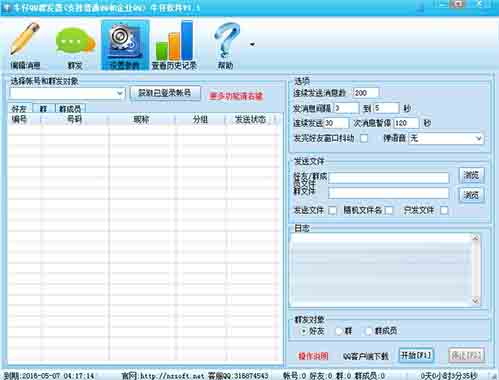Image resolution: width=499 pixels, height=380 pixels.
Task: Browse for 好友/群成员 file with 浏览
Action: pyautogui.click(x=471, y=175)
